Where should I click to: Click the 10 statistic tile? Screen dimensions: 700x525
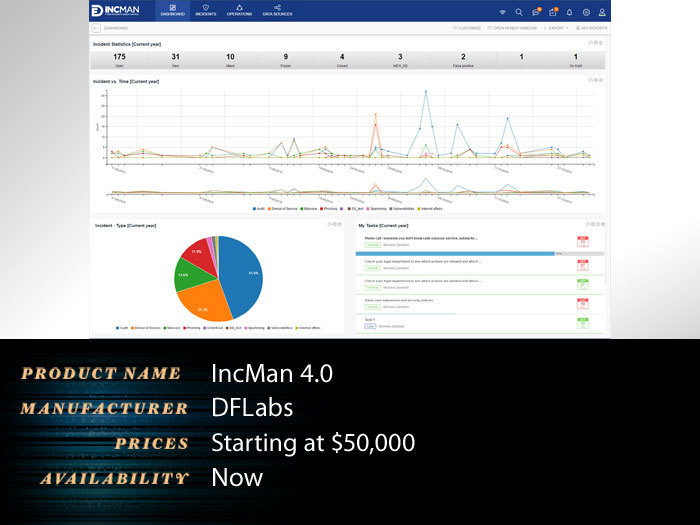(230, 60)
